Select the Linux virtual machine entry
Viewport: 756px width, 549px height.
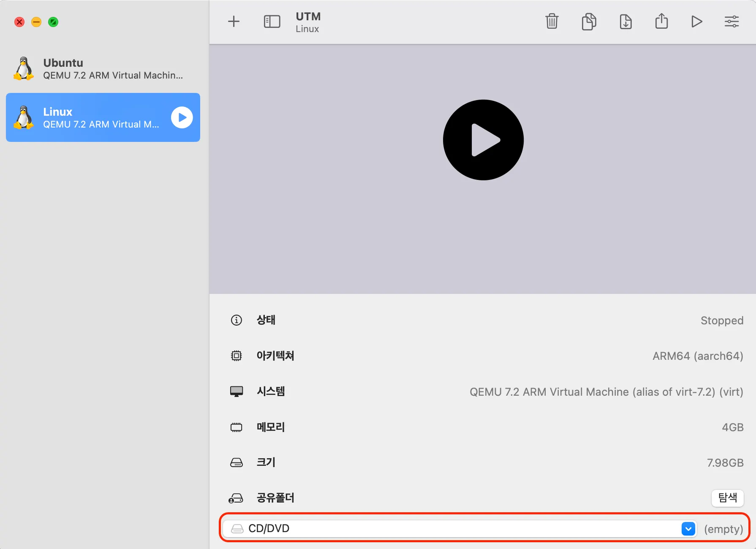pos(103,117)
